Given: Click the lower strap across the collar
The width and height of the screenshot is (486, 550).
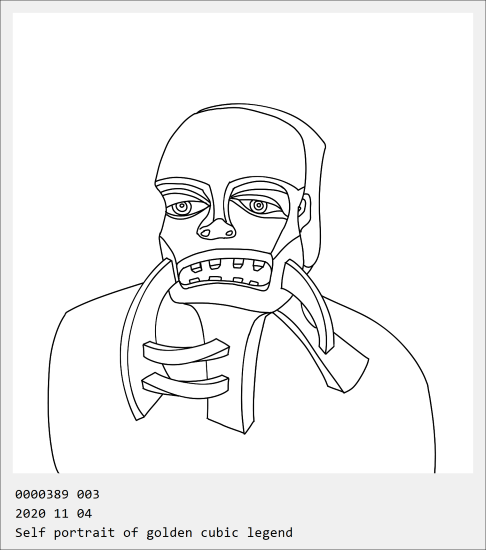Looking at the screenshot, I should click(x=186, y=386).
